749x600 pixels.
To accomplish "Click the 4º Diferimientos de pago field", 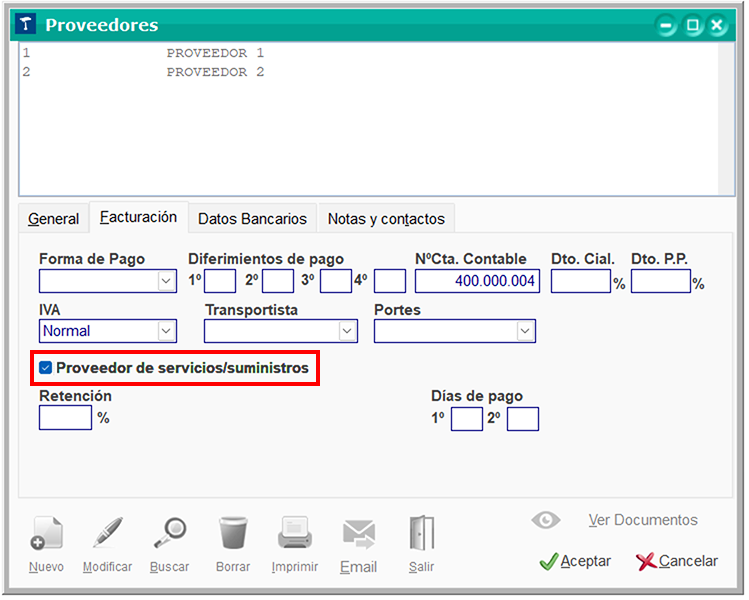I will [x=390, y=281].
